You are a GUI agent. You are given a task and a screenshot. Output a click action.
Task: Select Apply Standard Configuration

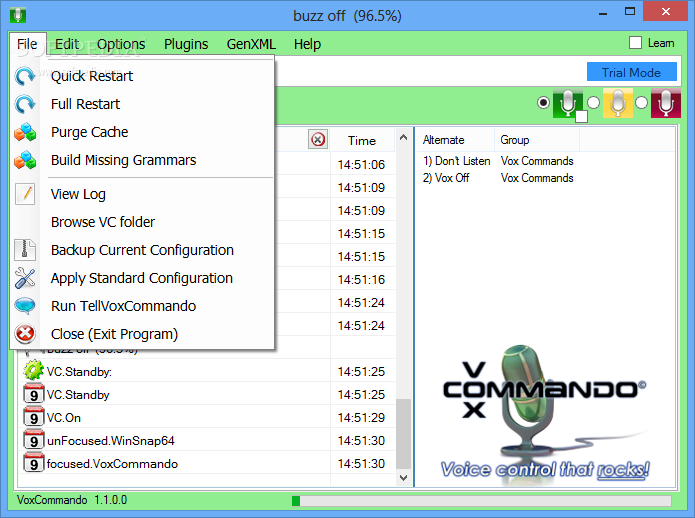[x=142, y=278]
